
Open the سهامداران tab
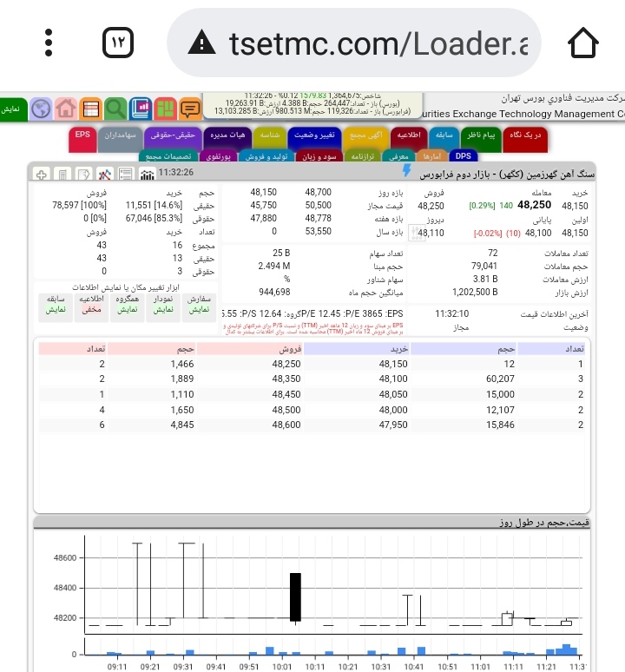tap(120, 139)
